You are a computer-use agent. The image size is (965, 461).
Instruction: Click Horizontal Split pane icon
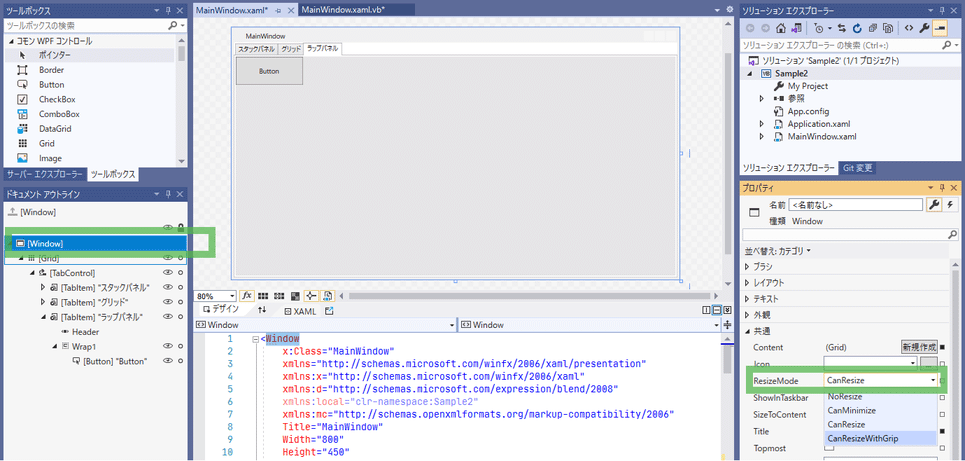717,311
